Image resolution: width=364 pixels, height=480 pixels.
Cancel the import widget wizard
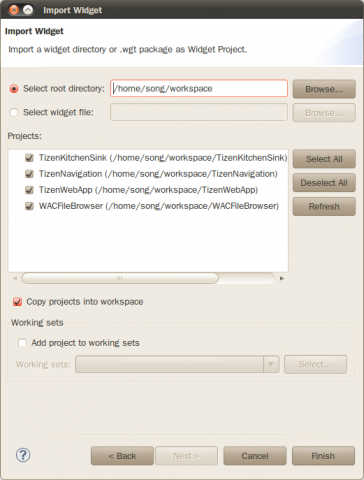(x=255, y=456)
